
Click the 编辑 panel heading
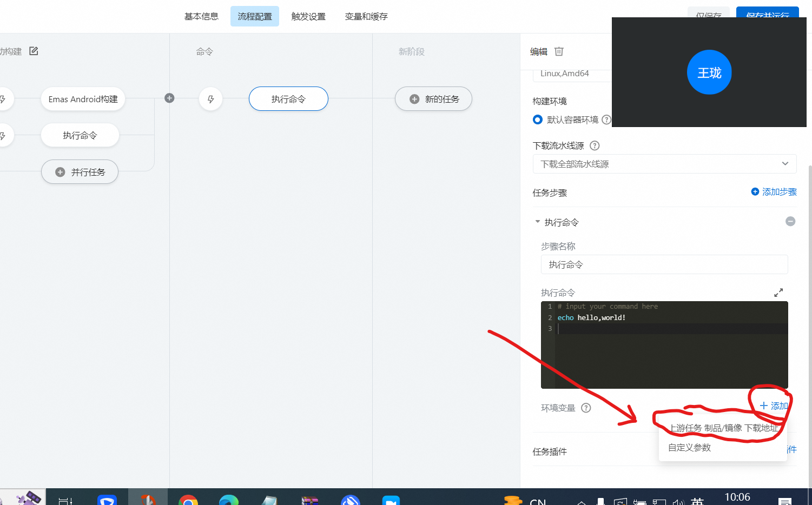[x=539, y=51]
